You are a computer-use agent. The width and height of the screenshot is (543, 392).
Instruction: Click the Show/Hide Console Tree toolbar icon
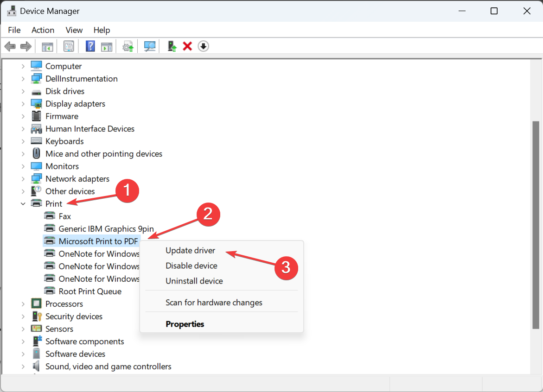47,46
